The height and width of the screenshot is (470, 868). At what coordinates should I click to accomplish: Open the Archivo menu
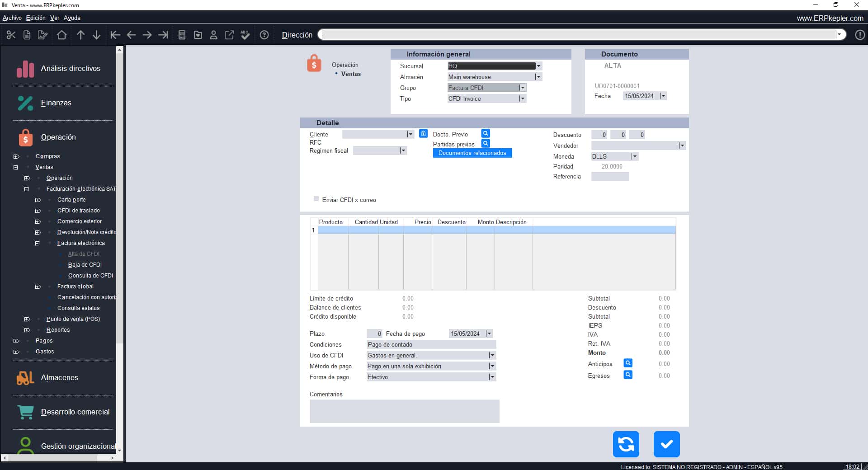pos(12,18)
